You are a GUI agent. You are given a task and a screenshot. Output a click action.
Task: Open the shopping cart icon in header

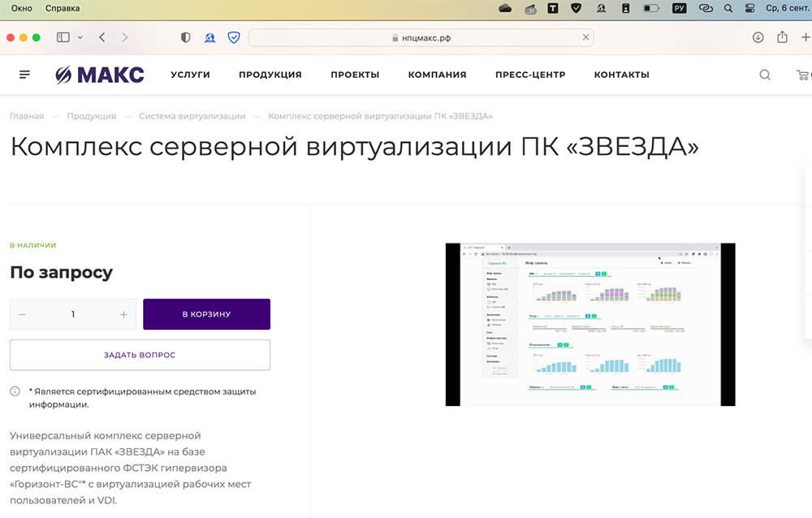click(802, 75)
